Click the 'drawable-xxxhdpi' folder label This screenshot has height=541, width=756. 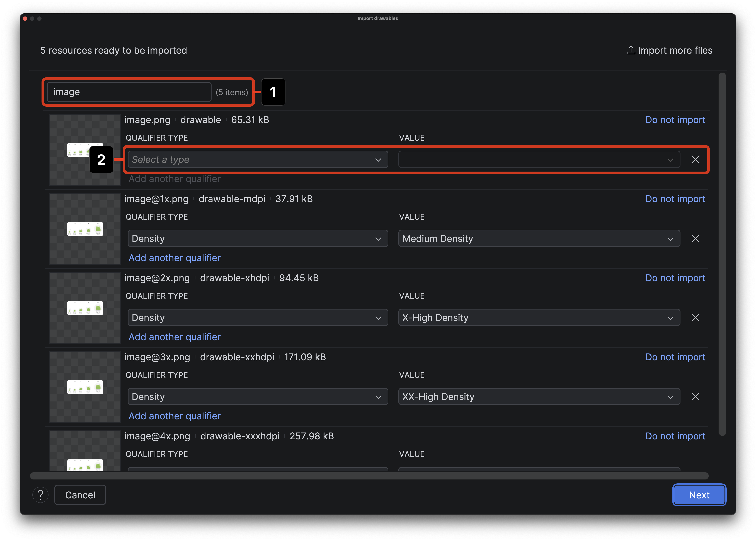[x=239, y=436]
